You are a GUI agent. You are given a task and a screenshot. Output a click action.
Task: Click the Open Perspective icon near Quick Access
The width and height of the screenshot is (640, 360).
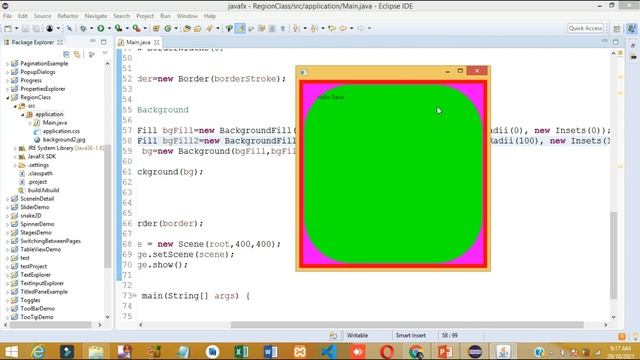(x=617, y=29)
